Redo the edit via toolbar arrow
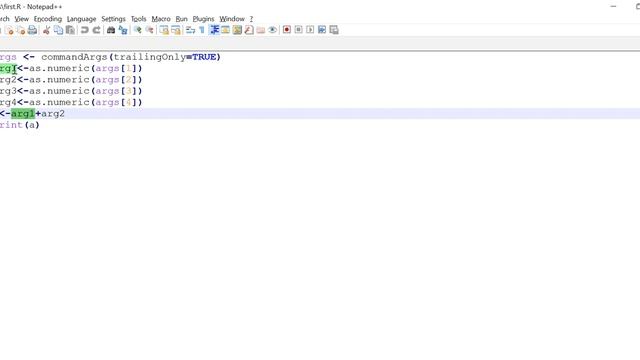The image size is (640, 360). coord(96,30)
